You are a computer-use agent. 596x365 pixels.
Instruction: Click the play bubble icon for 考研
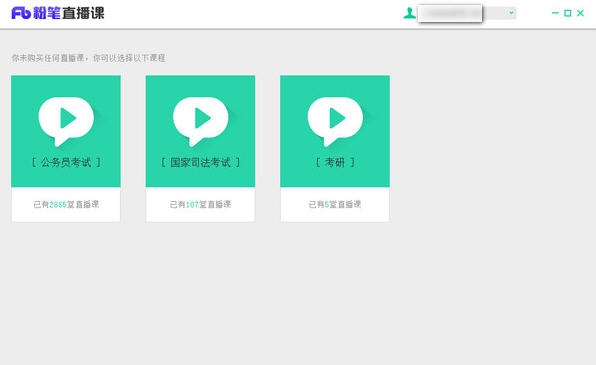tap(335, 121)
